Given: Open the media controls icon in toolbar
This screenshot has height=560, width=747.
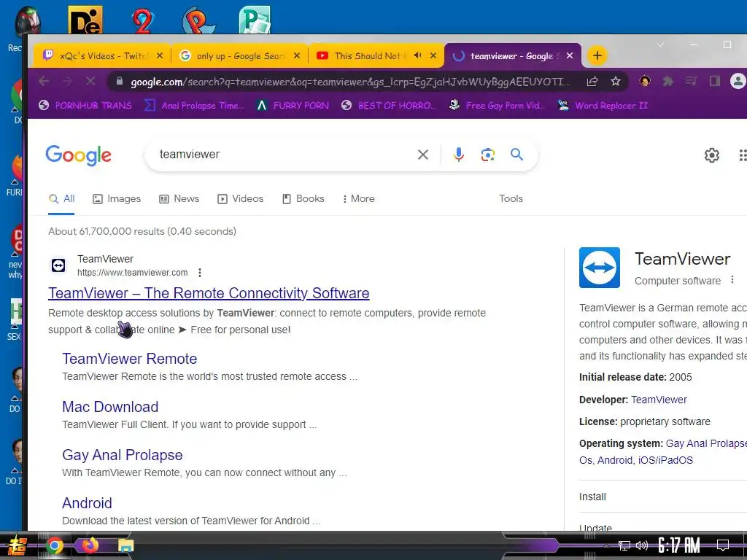Looking at the screenshot, I should coord(692,82).
